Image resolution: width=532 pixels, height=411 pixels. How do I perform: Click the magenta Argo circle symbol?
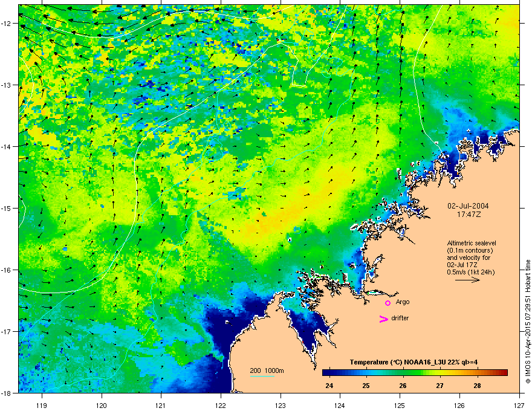(x=388, y=303)
